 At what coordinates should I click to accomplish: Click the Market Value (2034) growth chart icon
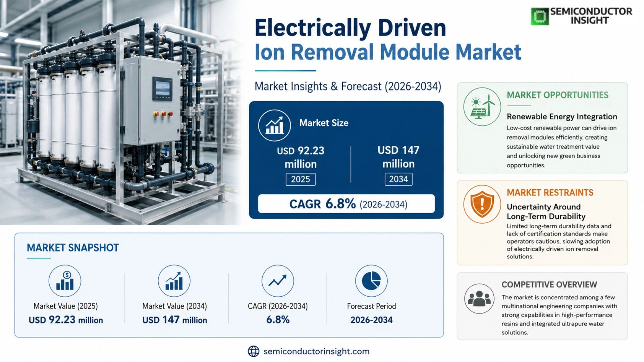174,281
